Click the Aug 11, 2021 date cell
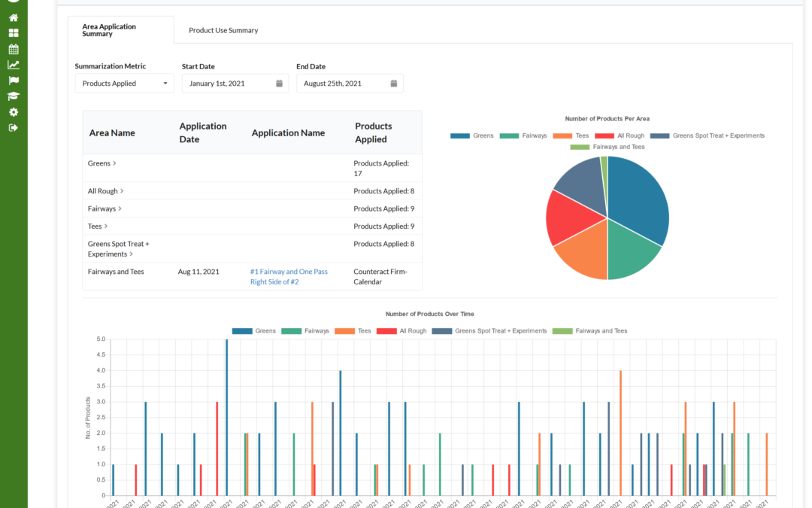 (x=198, y=272)
